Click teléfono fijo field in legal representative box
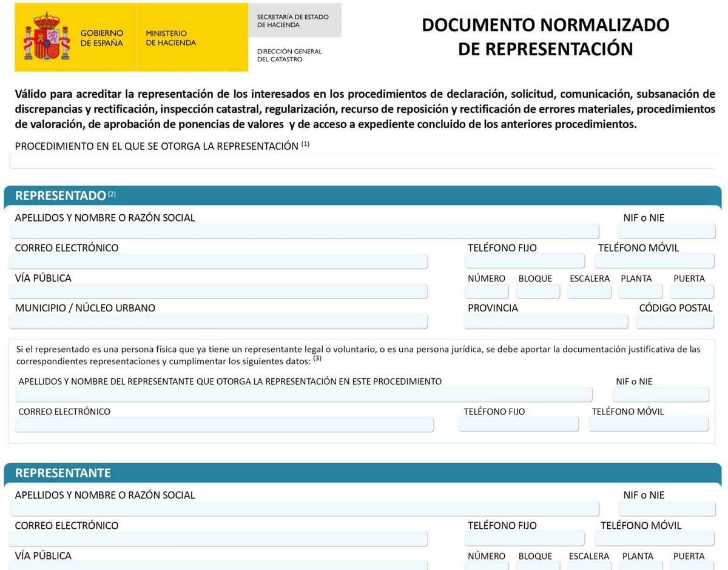This screenshot has height=570, width=728. pyautogui.click(x=519, y=424)
